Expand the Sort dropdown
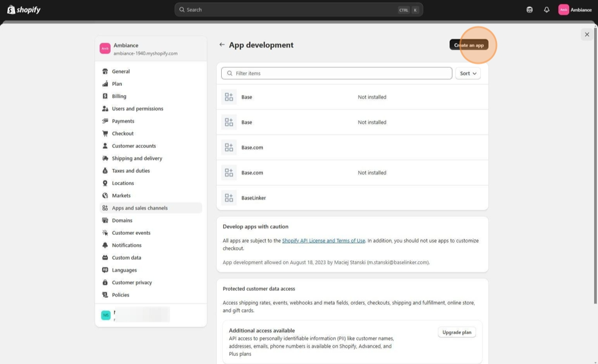The width and height of the screenshot is (598, 364). click(468, 74)
